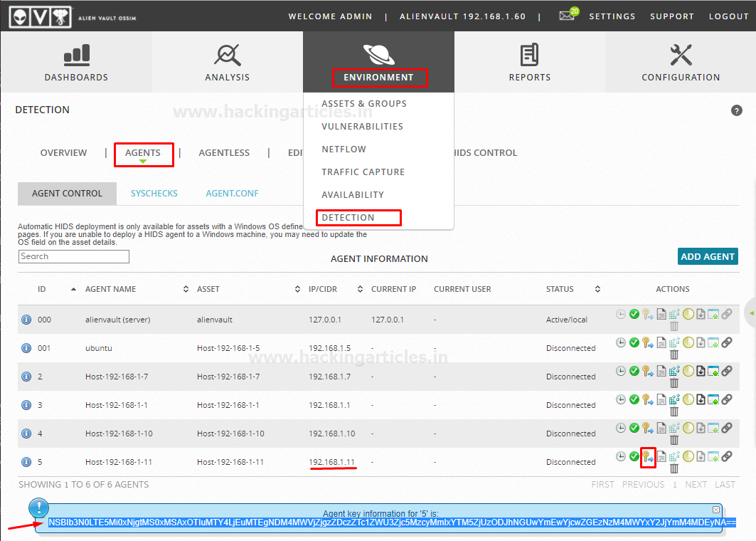Viewport: 756px width, 541px height.
Task: Delete ubuntu agent with trash icon
Action: coord(674,354)
